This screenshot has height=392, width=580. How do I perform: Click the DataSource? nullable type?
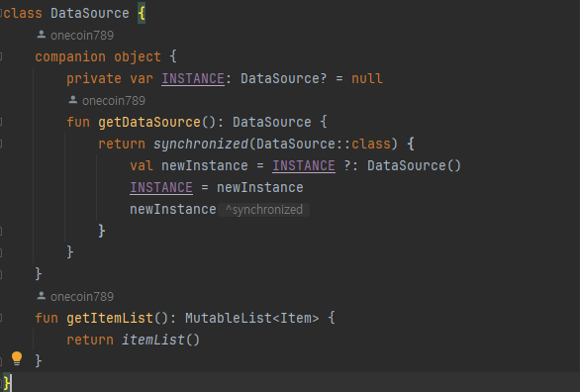point(284,79)
